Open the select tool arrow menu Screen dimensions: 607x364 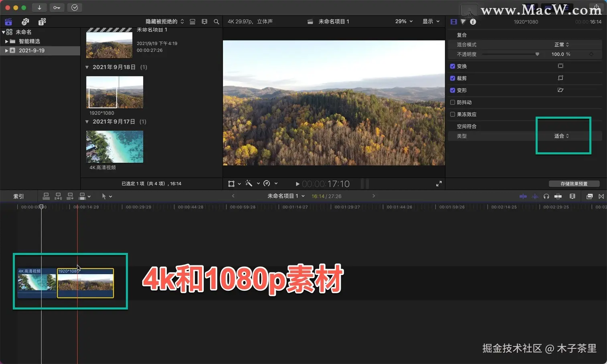(107, 196)
